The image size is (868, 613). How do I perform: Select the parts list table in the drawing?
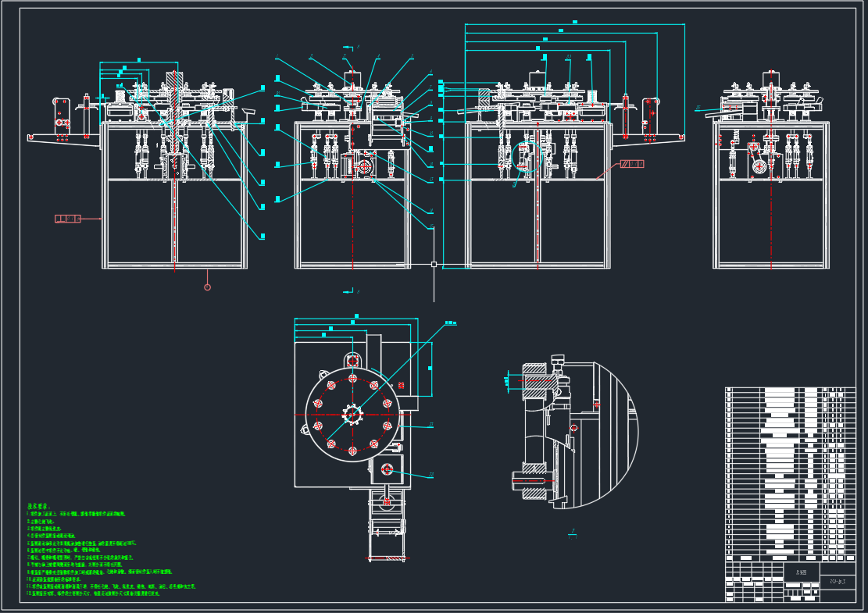coord(791,475)
